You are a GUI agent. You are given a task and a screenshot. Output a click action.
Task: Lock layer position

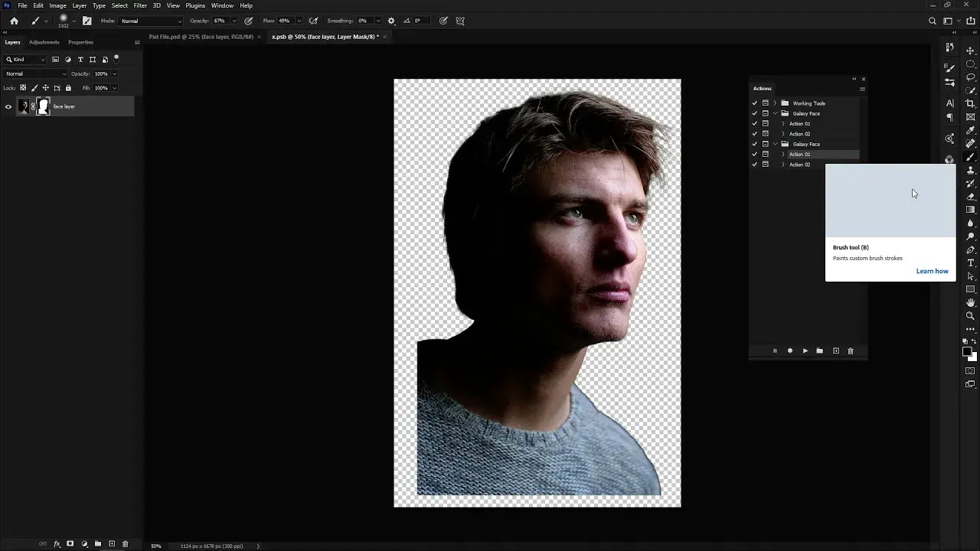[45, 88]
